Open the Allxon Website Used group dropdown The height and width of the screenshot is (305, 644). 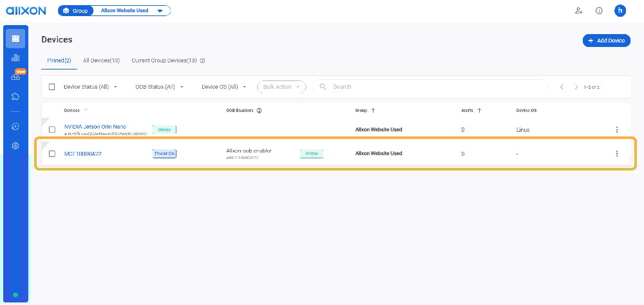132,11
